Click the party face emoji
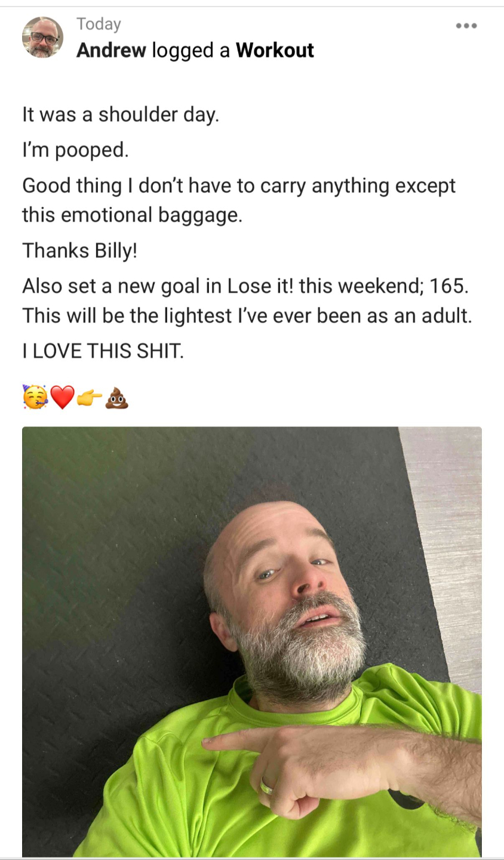 [35, 397]
